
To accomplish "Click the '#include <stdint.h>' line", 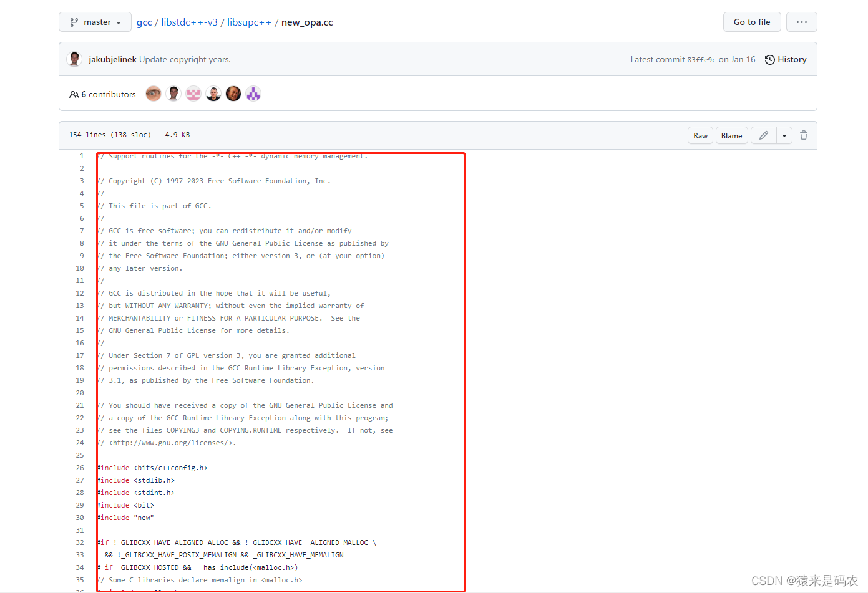I will (x=136, y=493).
